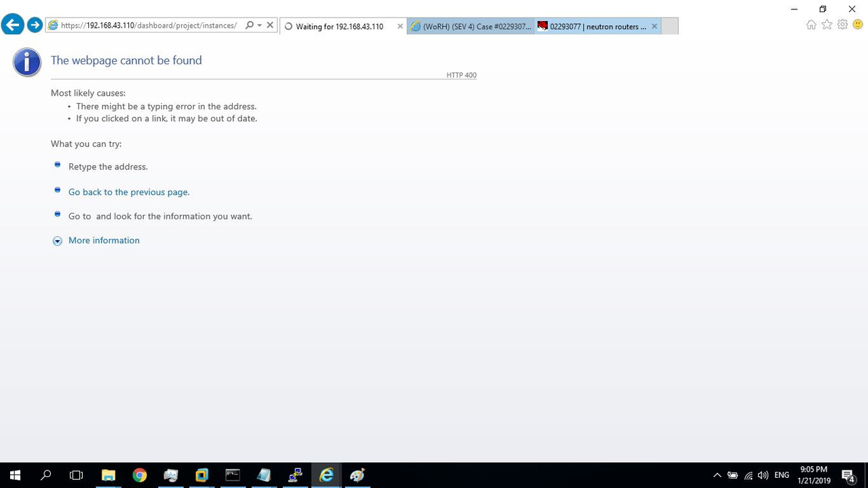Click the browser Forward arrow button

[35, 26]
